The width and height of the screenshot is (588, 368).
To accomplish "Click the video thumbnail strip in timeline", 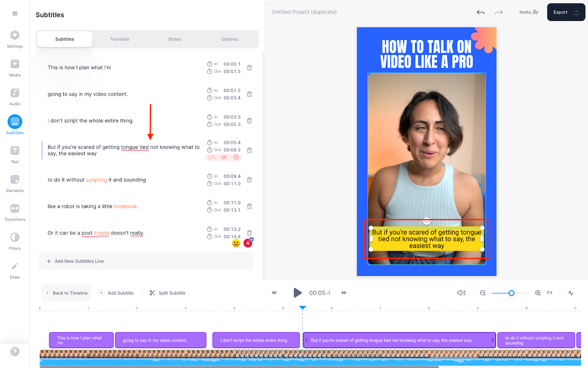I will tap(310, 354).
